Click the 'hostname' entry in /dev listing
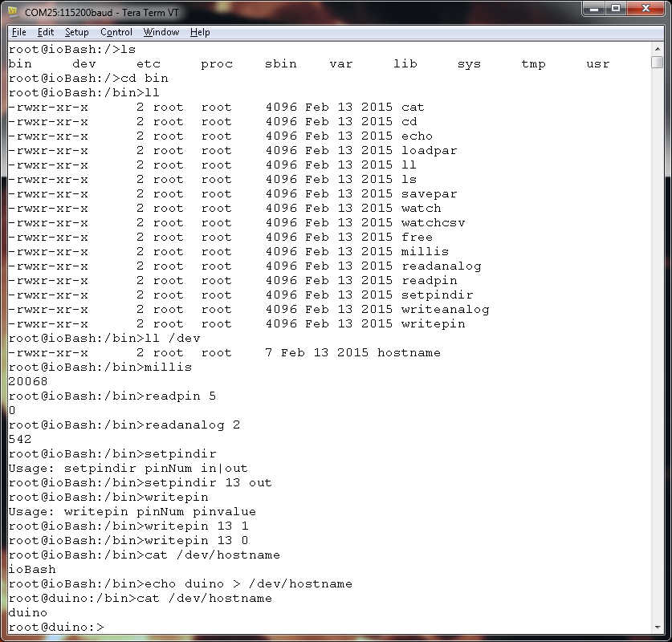Screen dimensions: 672x642 tap(409, 352)
